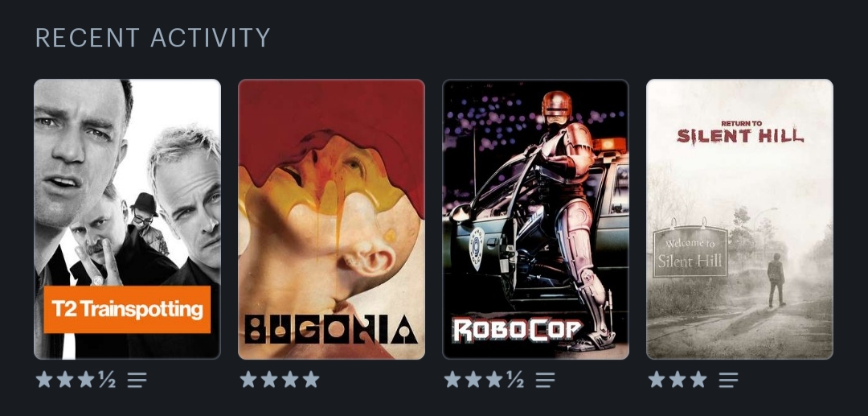Screen dimensions: 868x416
Task: Click the half-star symbol under RoboCop
Action: click(515, 380)
